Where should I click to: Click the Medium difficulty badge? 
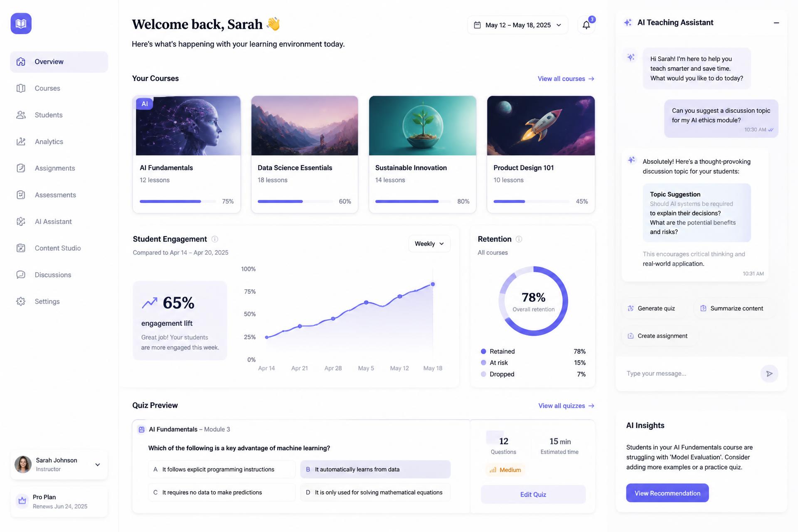point(505,470)
